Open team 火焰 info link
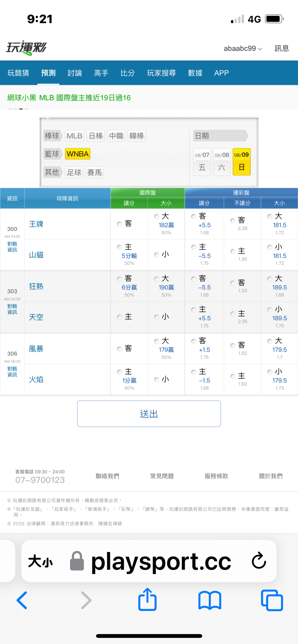Screen dimensions: 298x644 point(36,379)
